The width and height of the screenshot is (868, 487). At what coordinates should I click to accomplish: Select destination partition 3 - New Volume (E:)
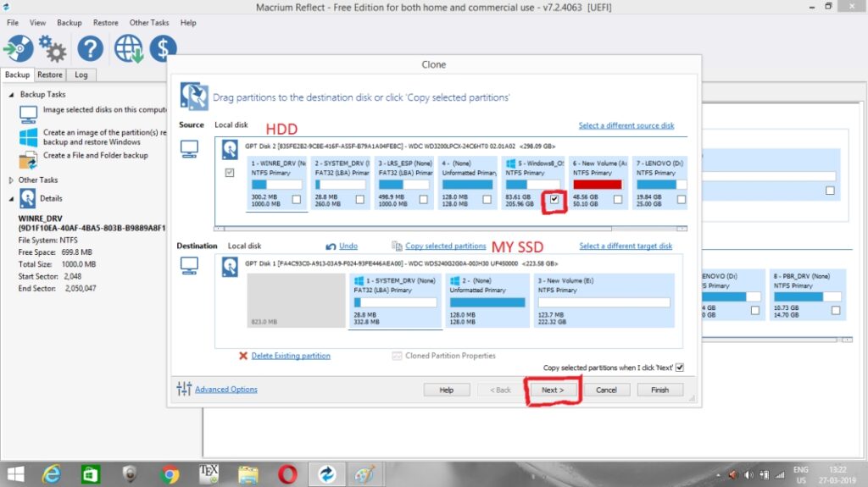pos(604,301)
